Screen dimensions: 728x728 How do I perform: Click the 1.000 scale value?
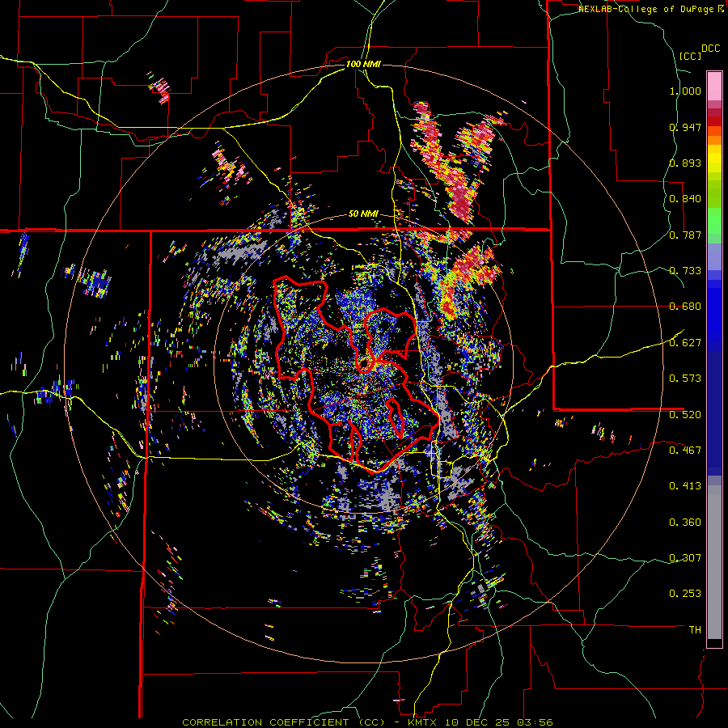pyautogui.click(x=685, y=91)
